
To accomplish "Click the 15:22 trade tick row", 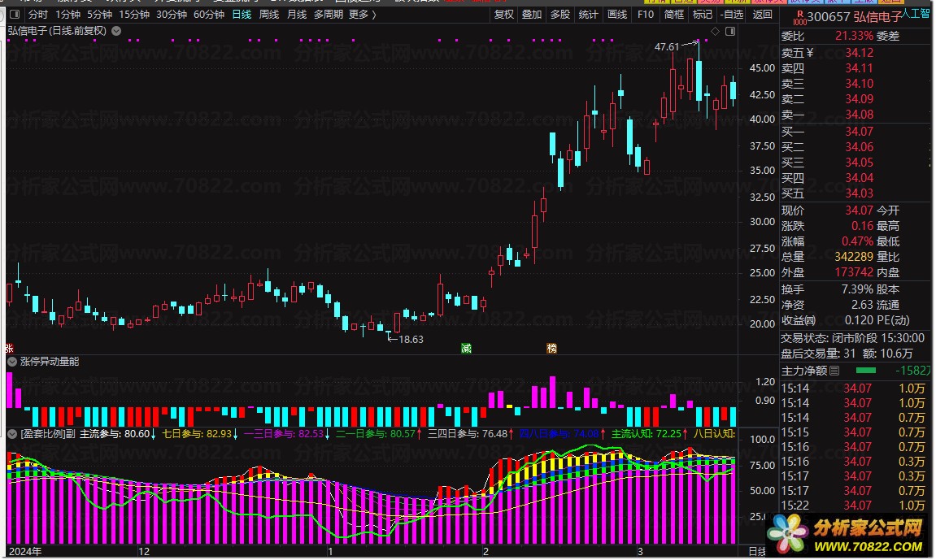I will [855, 506].
